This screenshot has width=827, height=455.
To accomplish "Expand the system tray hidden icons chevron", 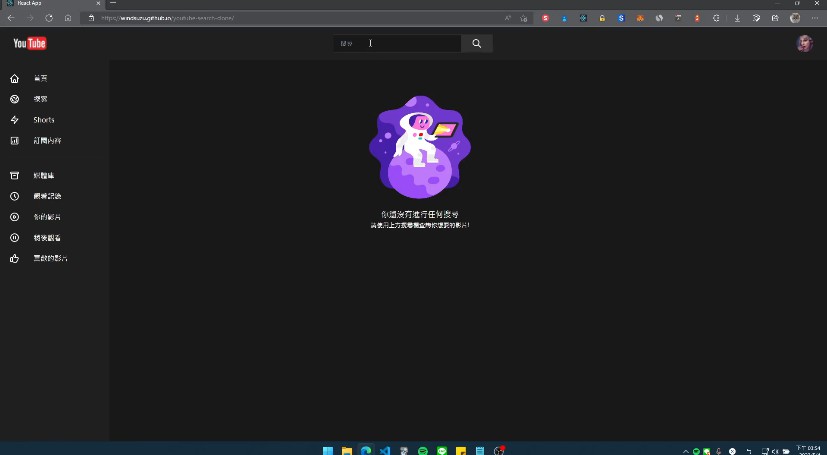I will tap(685, 451).
